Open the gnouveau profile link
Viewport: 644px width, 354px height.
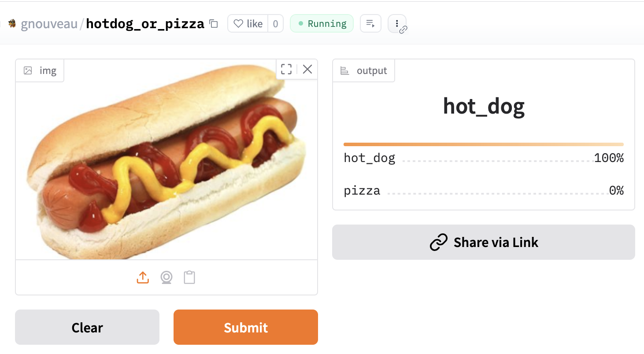[x=49, y=24]
